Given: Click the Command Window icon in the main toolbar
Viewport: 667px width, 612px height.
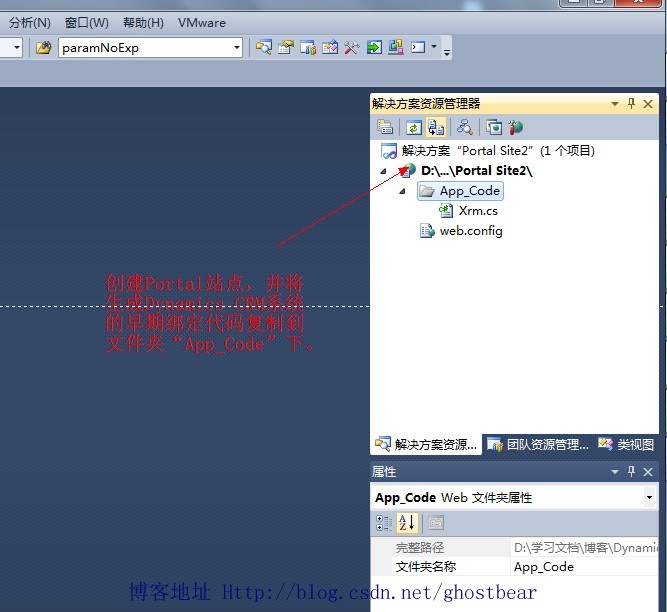Looking at the screenshot, I should coord(418,47).
